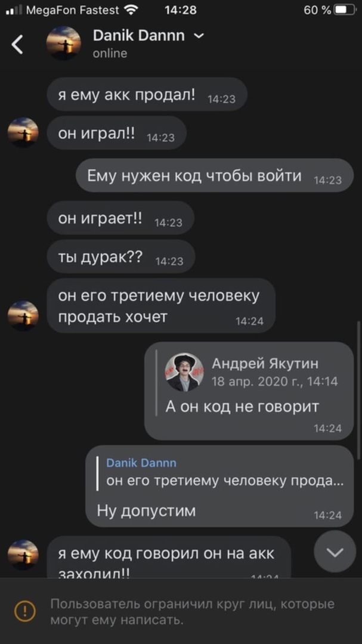Tap the Wi-Fi icon in status bar
The width and height of the screenshot is (362, 644).
pos(131,10)
